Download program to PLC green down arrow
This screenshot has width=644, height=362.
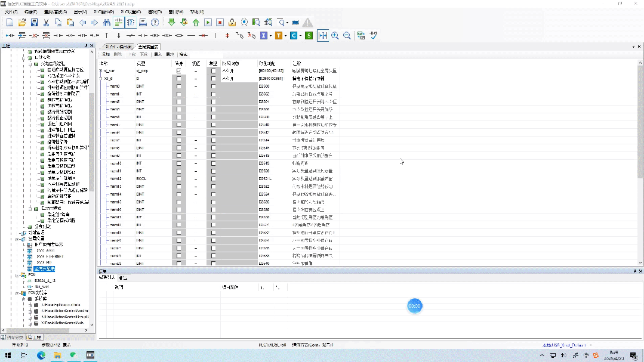click(x=172, y=23)
